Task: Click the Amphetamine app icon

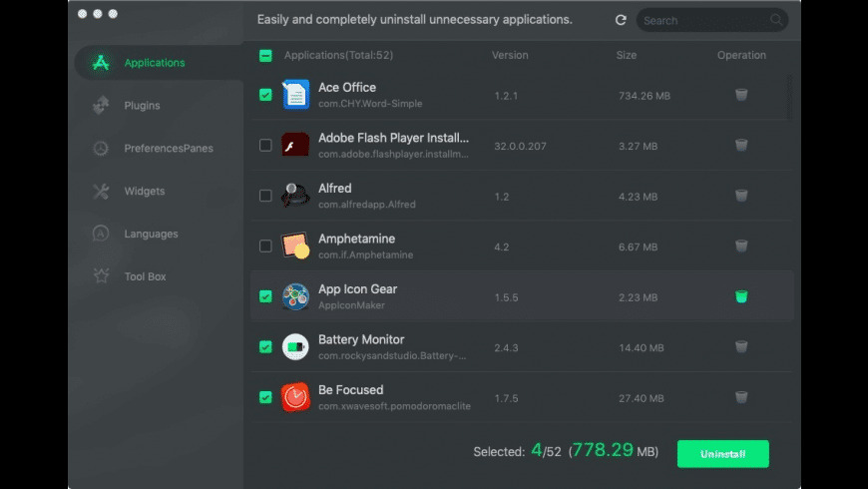Action: (x=295, y=245)
